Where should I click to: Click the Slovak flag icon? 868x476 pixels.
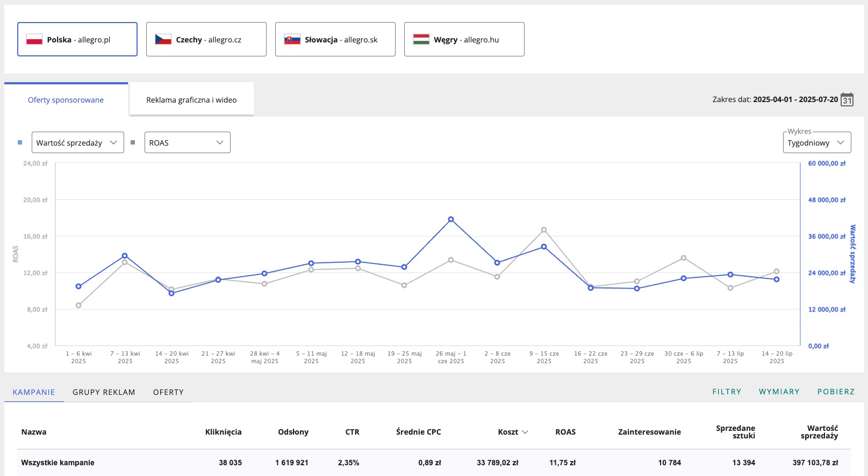coord(292,39)
